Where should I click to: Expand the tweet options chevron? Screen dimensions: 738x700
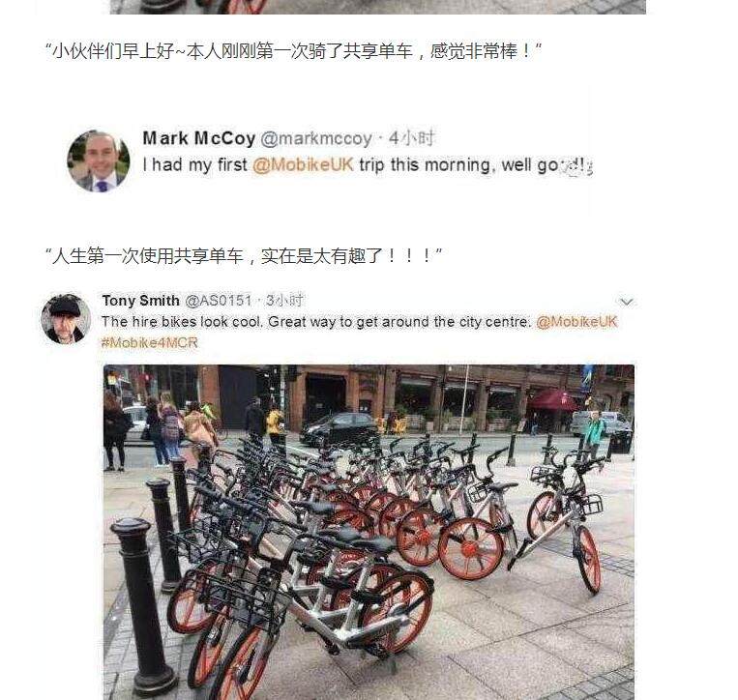[626, 302]
